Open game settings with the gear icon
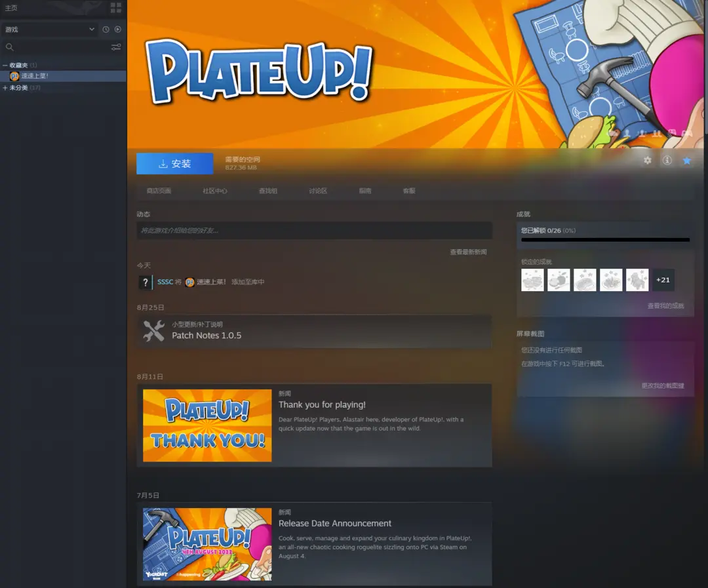This screenshot has height=588, width=708. coord(648,161)
